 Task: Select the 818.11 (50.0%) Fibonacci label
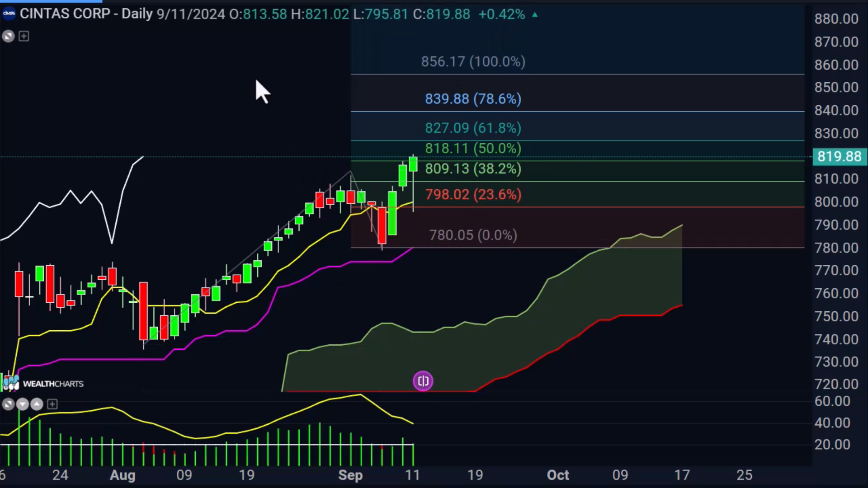point(473,148)
